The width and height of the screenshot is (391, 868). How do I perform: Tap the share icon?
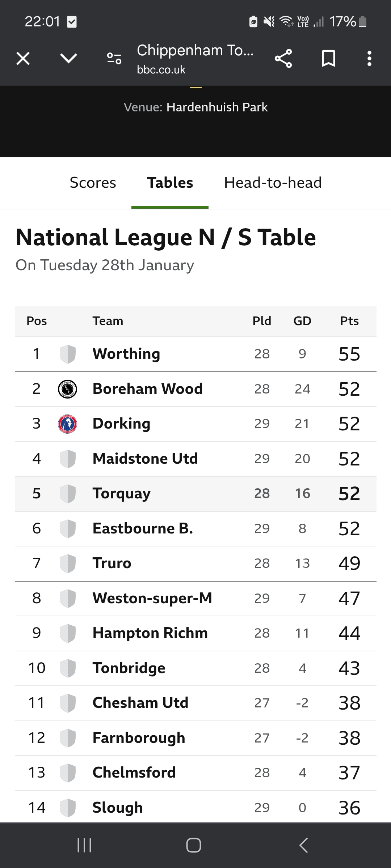283,59
